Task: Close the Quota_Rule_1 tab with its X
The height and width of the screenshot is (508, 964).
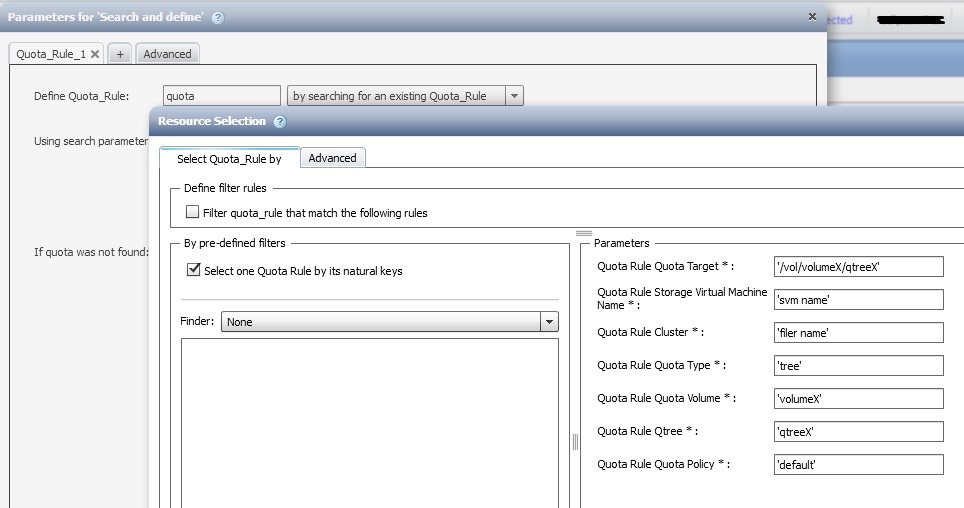Action: coord(95,54)
